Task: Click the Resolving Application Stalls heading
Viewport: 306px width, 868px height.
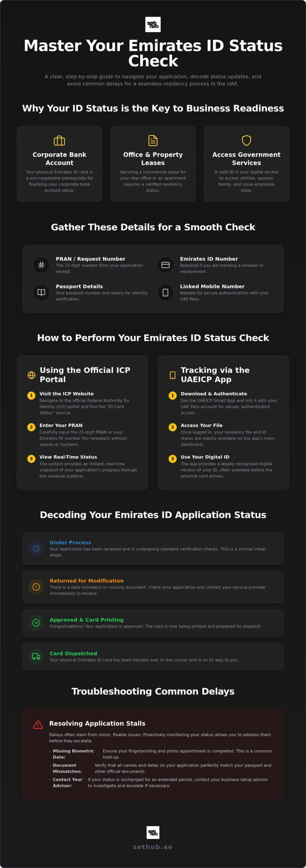Action: [x=97, y=723]
